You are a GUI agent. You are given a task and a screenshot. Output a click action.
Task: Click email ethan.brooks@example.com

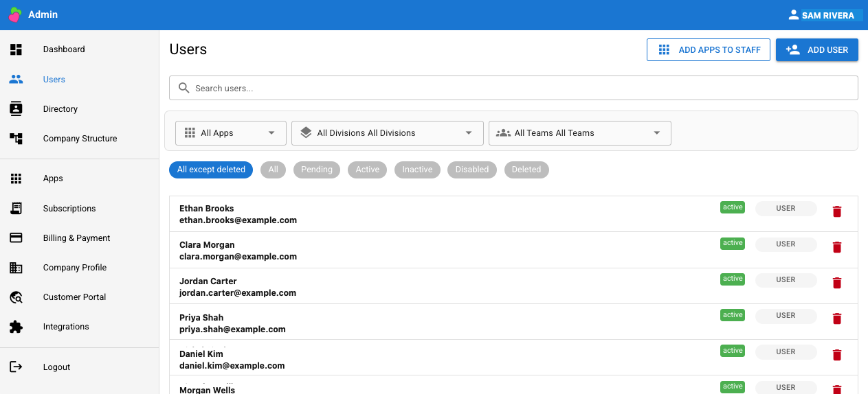pyautogui.click(x=238, y=220)
